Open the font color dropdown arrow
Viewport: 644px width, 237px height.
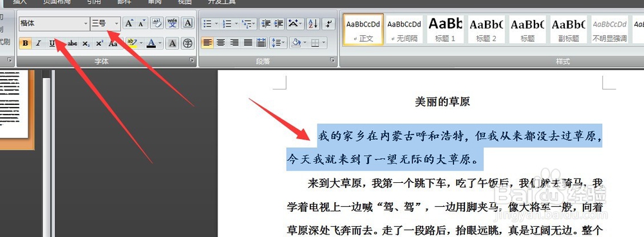(x=160, y=43)
